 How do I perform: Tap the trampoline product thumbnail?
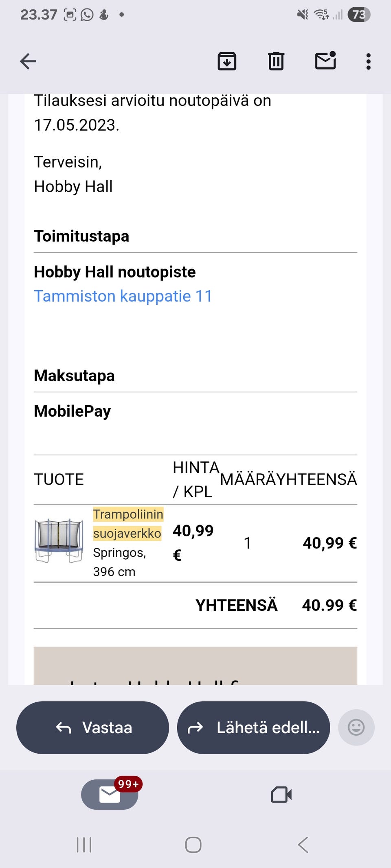click(x=59, y=541)
